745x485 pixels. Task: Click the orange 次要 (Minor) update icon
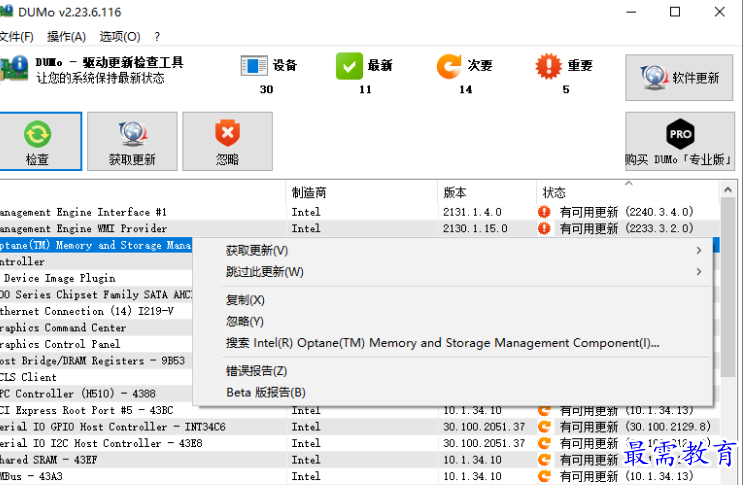click(x=449, y=66)
